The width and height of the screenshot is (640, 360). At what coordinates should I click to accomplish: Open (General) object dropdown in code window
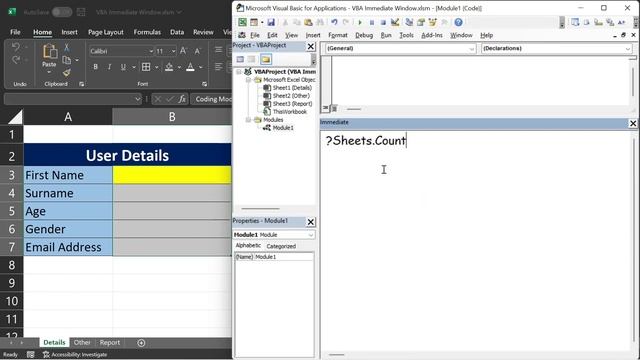click(471, 49)
